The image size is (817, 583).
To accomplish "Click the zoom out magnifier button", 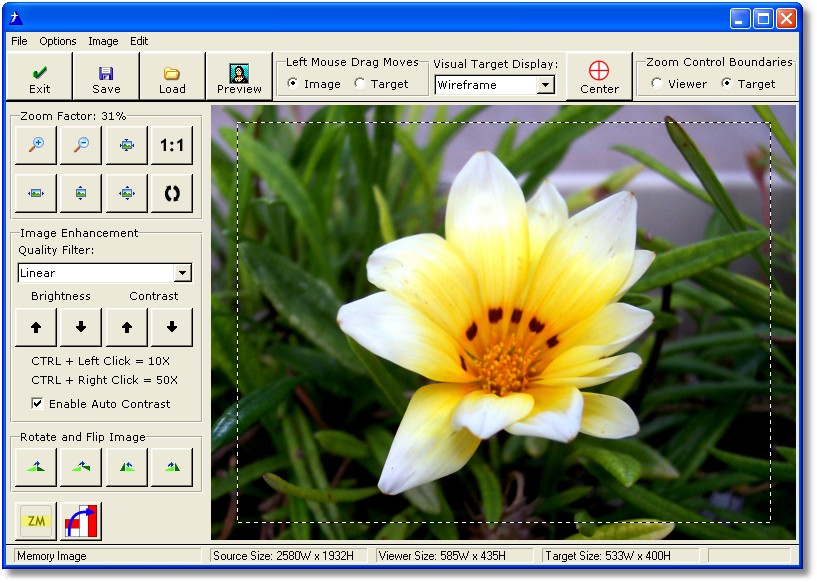I will pos(81,145).
